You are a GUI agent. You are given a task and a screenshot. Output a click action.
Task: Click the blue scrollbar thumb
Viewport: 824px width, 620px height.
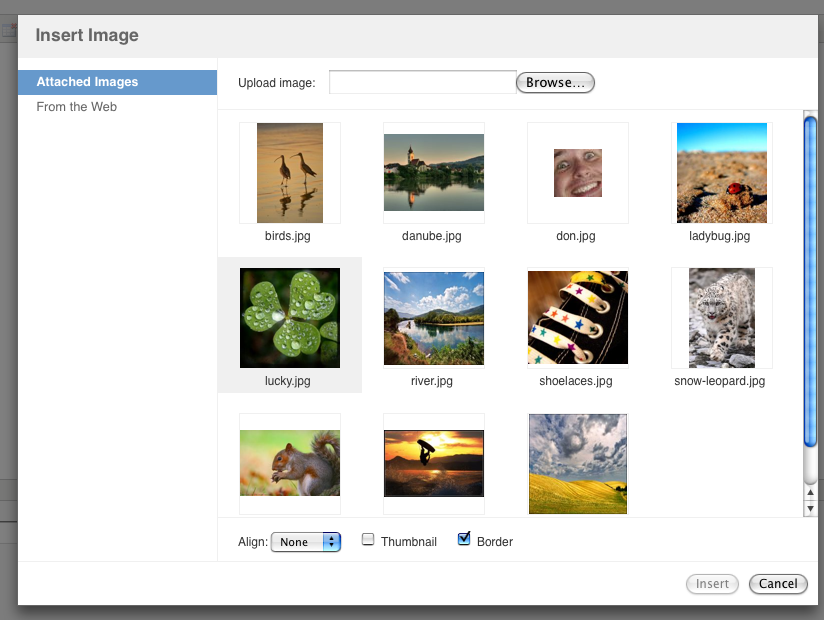(810, 283)
